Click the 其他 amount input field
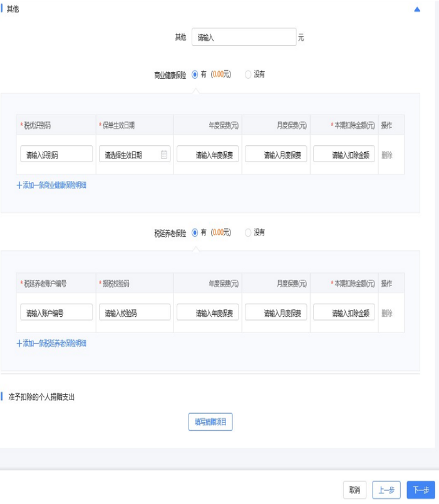 243,38
